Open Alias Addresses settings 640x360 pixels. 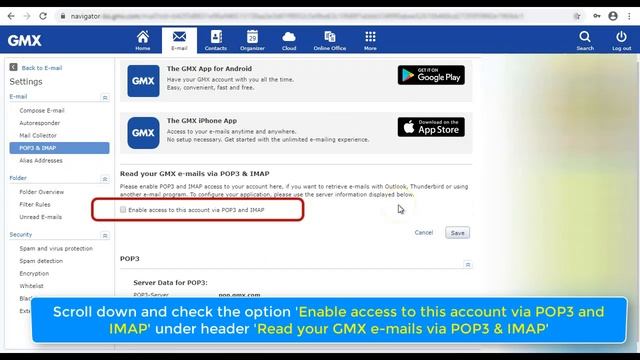pyautogui.click(x=41, y=160)
